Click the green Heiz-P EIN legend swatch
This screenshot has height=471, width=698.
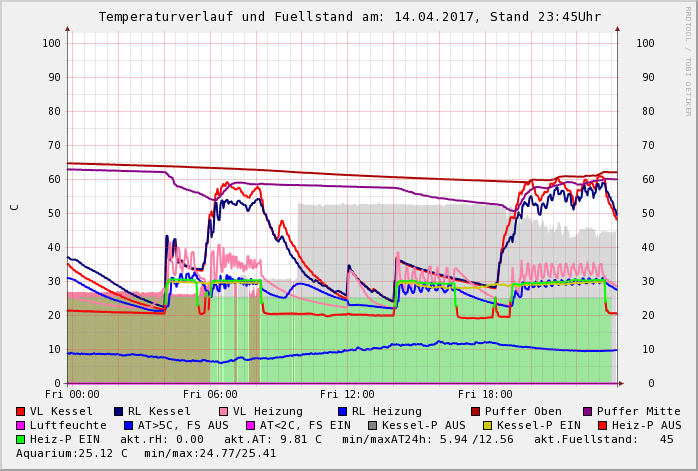coord(21,439)
